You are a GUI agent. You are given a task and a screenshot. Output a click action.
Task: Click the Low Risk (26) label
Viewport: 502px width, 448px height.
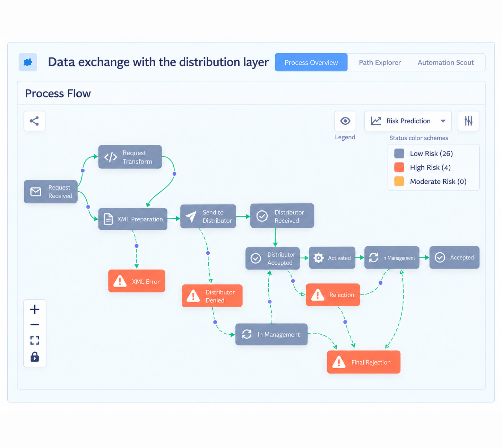click(431, 153)
